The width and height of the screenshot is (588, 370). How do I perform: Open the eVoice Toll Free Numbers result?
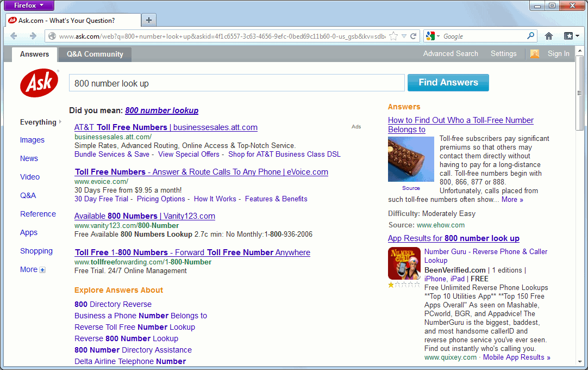point(202,172)
